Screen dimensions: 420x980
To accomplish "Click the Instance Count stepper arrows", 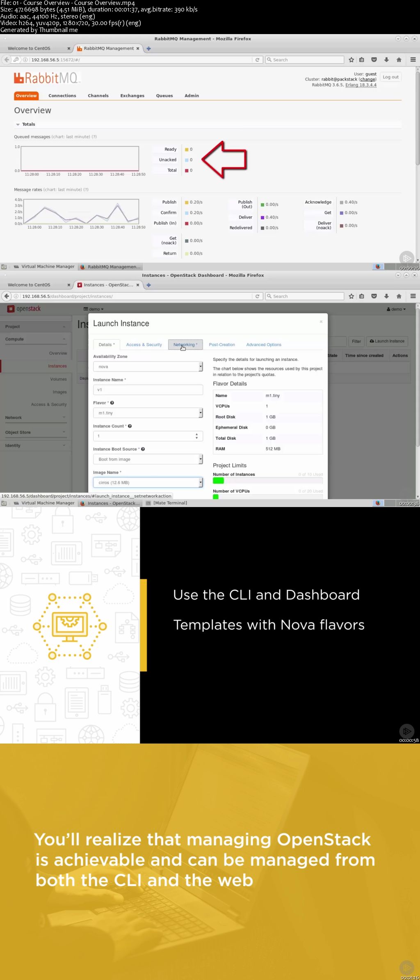I will coord(197,436).
